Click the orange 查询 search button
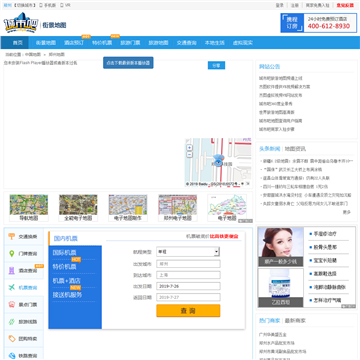 188,311
